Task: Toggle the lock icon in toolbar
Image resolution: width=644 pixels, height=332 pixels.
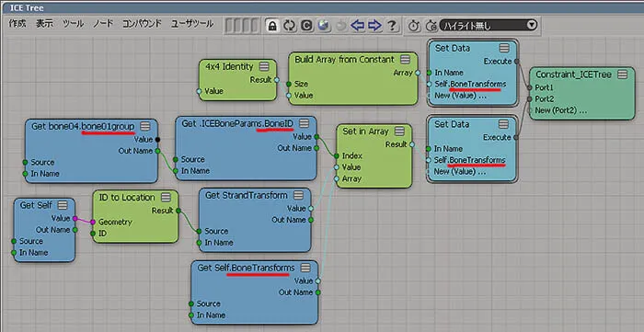Action: coord(271,26)
